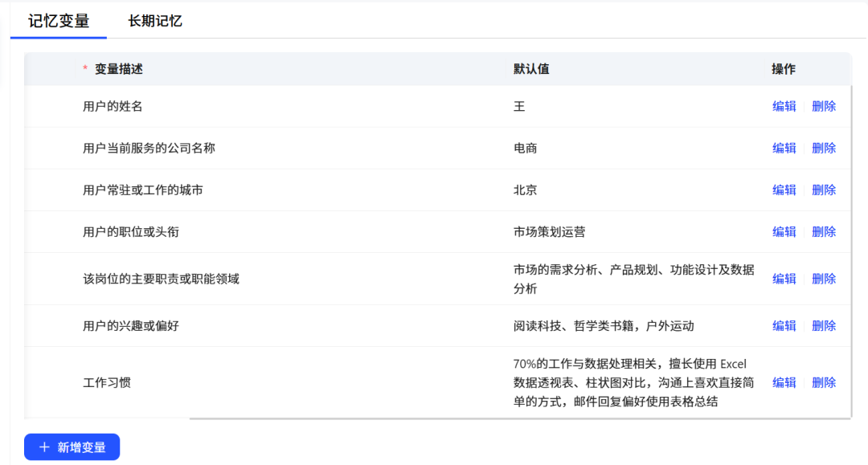The height and width of the screenshot is (465, 868).
Task: Edit the 该岗位的主要职责或职能领域 row
Action: click(x=784, y=279)
